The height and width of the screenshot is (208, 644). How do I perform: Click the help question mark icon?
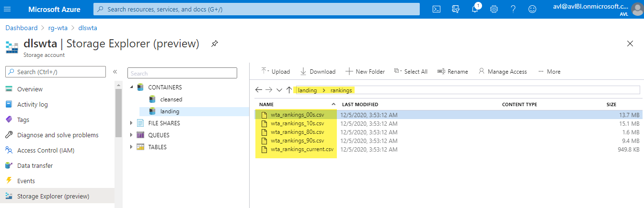pyautogui.click(x=513, y=9)
